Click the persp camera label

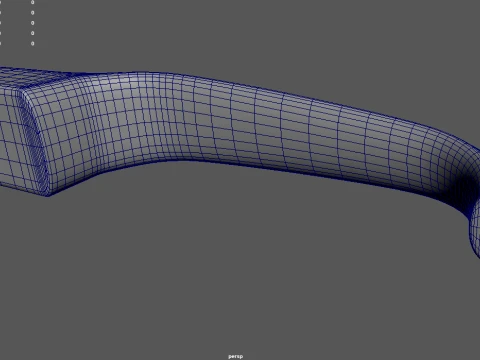coord(235,356)
